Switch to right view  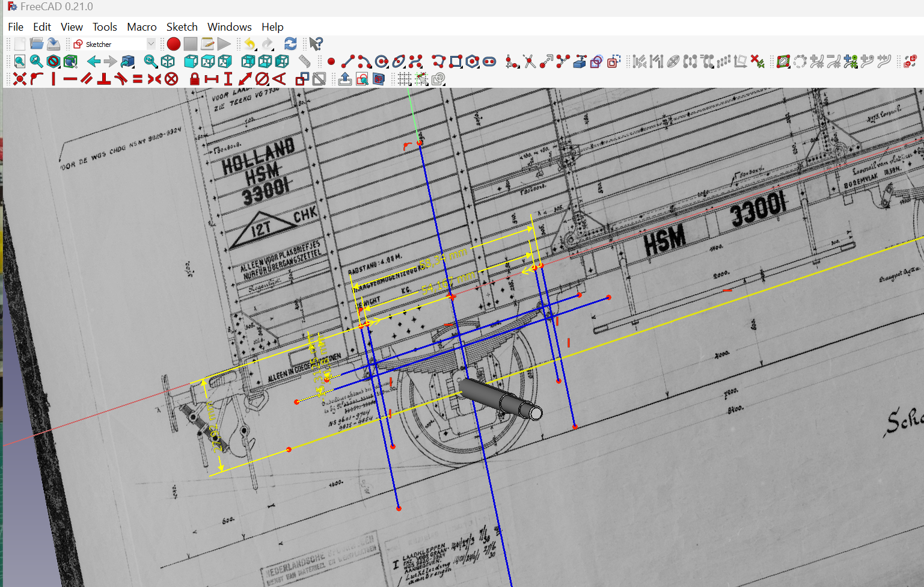click(225, 61)
